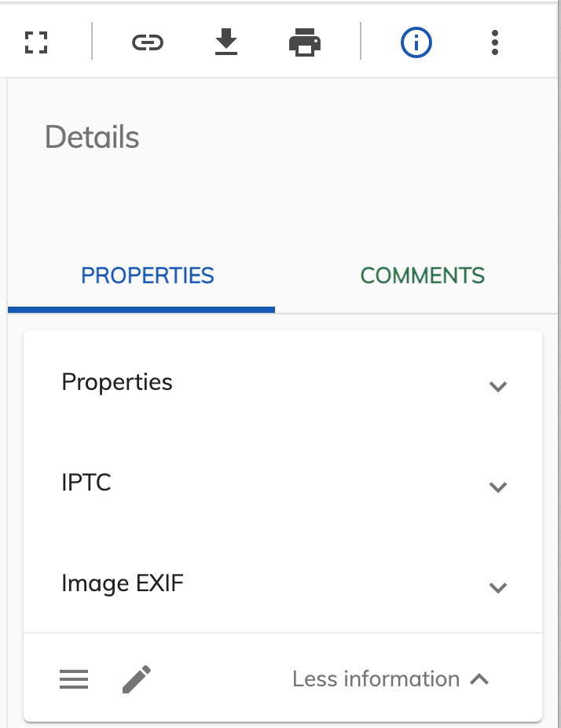Copy the shareable link

point(148,42)
